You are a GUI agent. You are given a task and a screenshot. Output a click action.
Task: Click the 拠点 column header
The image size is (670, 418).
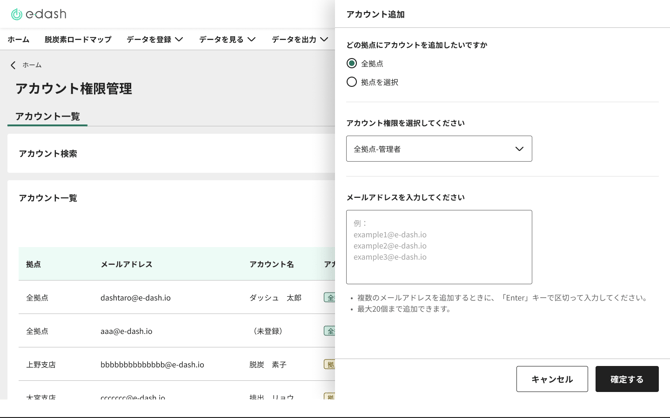coord(33,264)
